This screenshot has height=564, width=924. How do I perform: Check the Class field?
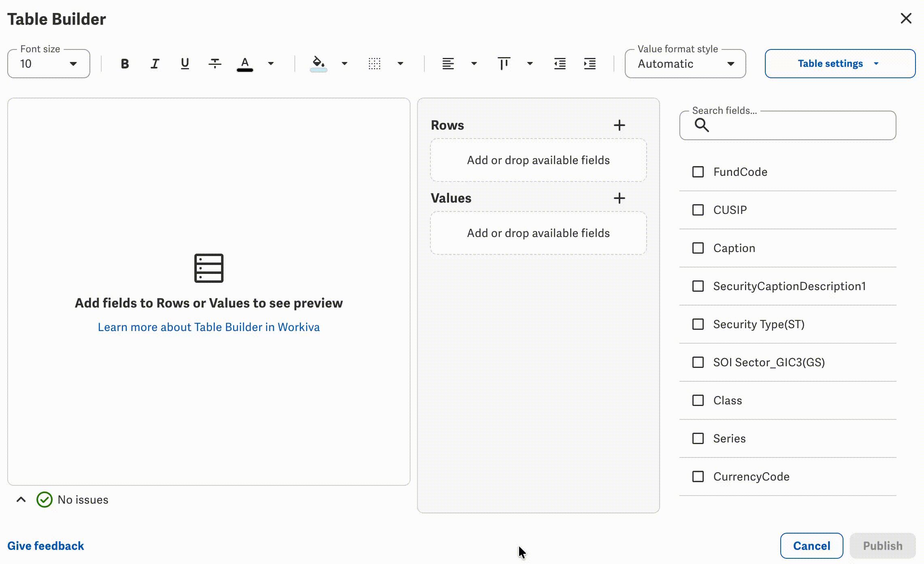[698, 400]
